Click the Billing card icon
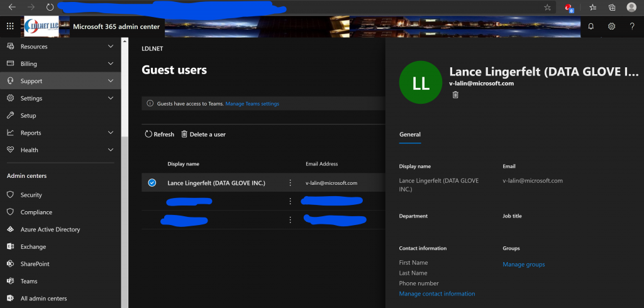The width and height of the screenshot is (644, 308). pyautogui.click(x=11, y=63)
